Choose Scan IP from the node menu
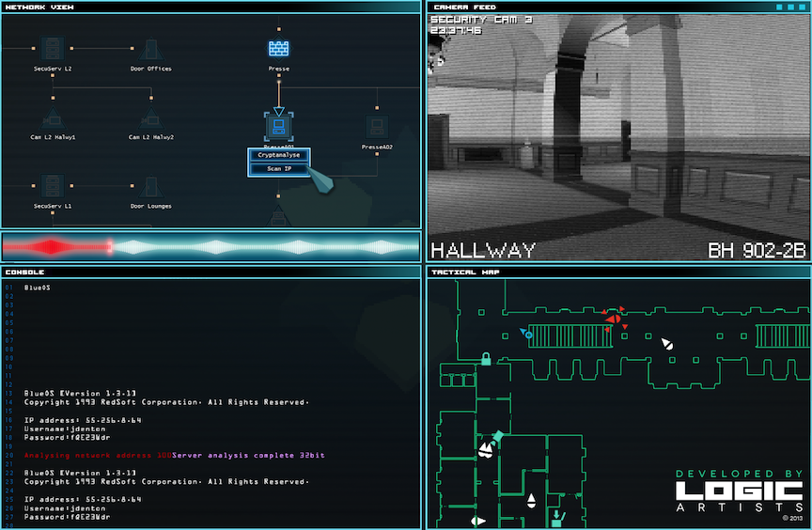Image resolution: width=812 pixels, height=530 pixels. 278,169
